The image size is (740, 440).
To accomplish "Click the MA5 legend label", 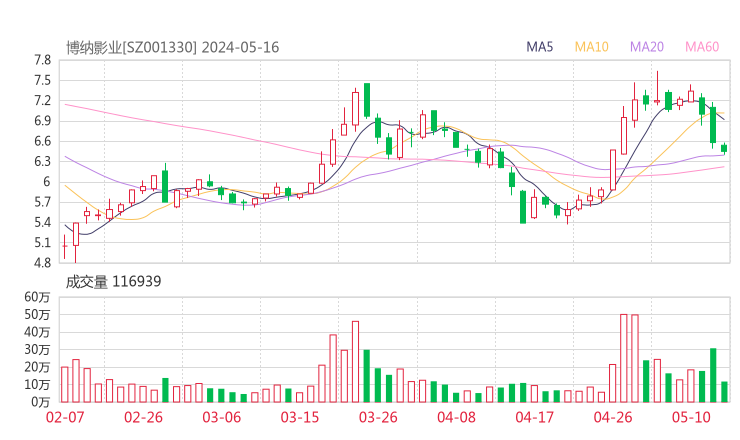I will point(539,47).
